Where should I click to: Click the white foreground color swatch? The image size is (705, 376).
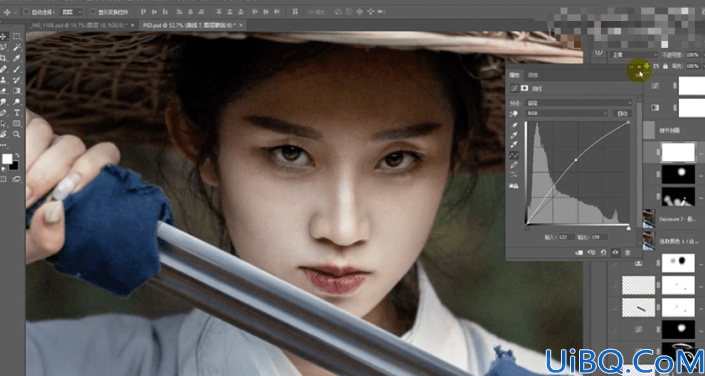pyautogui.click(x=7, y=159)
